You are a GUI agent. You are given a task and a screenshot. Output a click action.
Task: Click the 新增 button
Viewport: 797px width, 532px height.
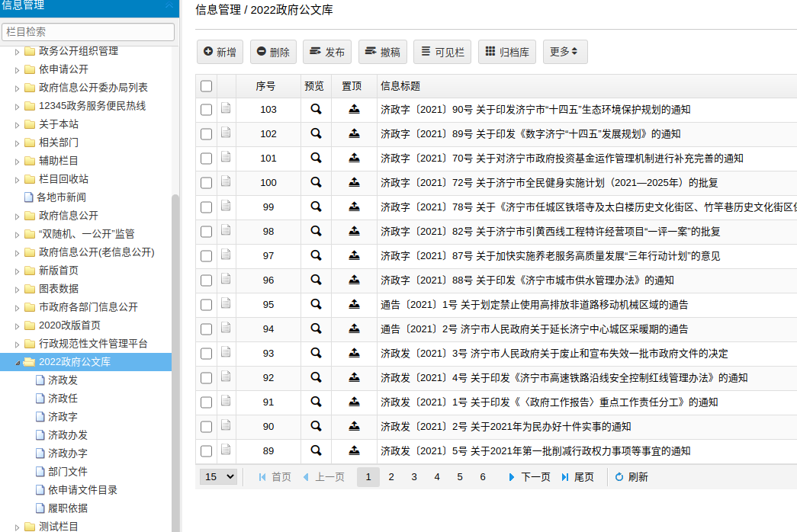click(x=220, y=52)
